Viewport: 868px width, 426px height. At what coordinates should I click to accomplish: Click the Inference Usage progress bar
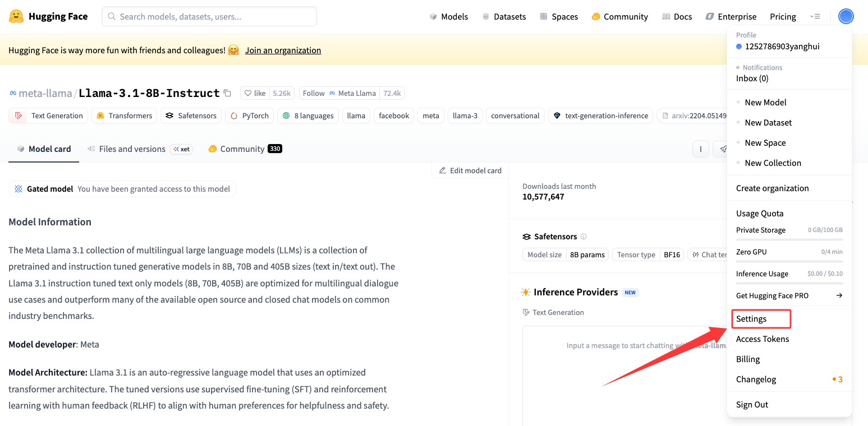click(789, 283)
